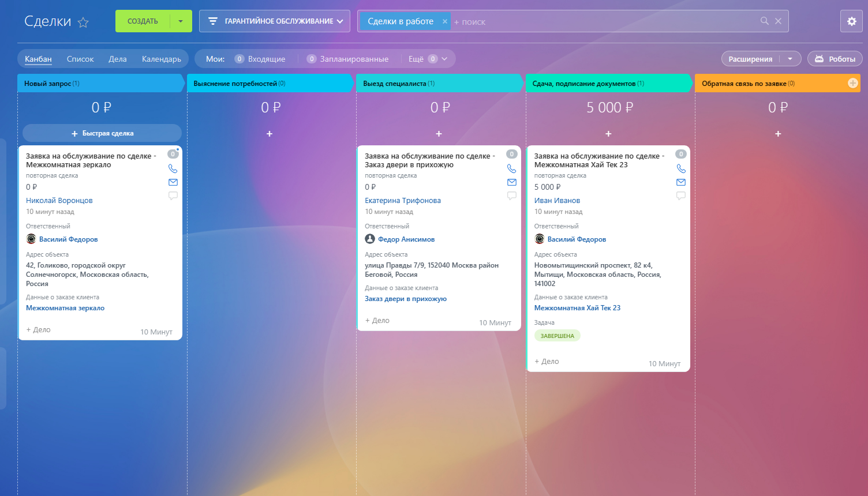Open Иван Иванов contact link
Screen dimensions: 868x496
pos(558,201)
